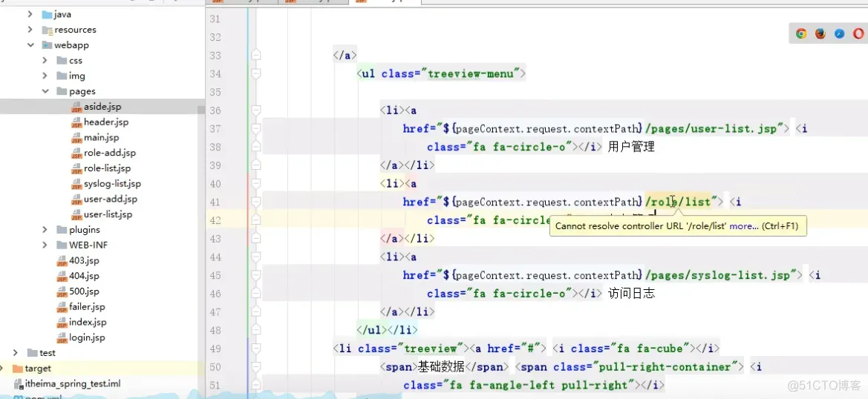Click the resources folder icon
Screen dimensions: 868x399
pyautogui.click(x=47, y=30)
